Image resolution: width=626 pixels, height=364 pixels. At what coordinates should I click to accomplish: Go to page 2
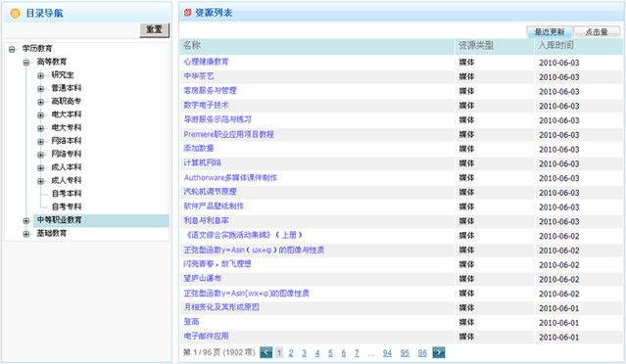[x=291, y=353]
